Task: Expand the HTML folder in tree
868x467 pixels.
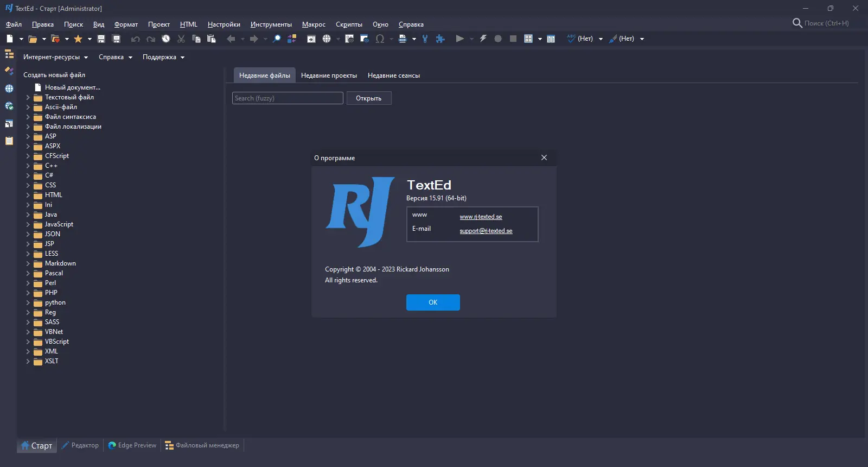Action: 28,195
